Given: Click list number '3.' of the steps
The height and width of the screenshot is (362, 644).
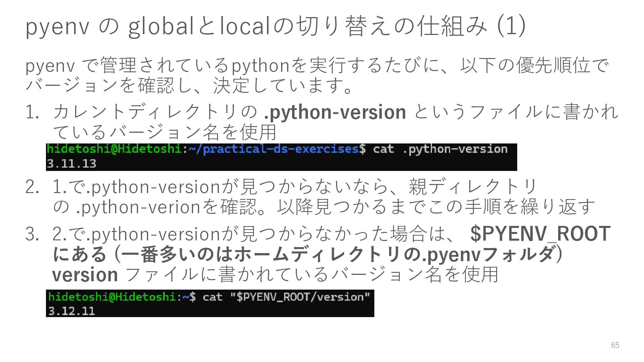Looking at the screenshot, I should point(32,234).
